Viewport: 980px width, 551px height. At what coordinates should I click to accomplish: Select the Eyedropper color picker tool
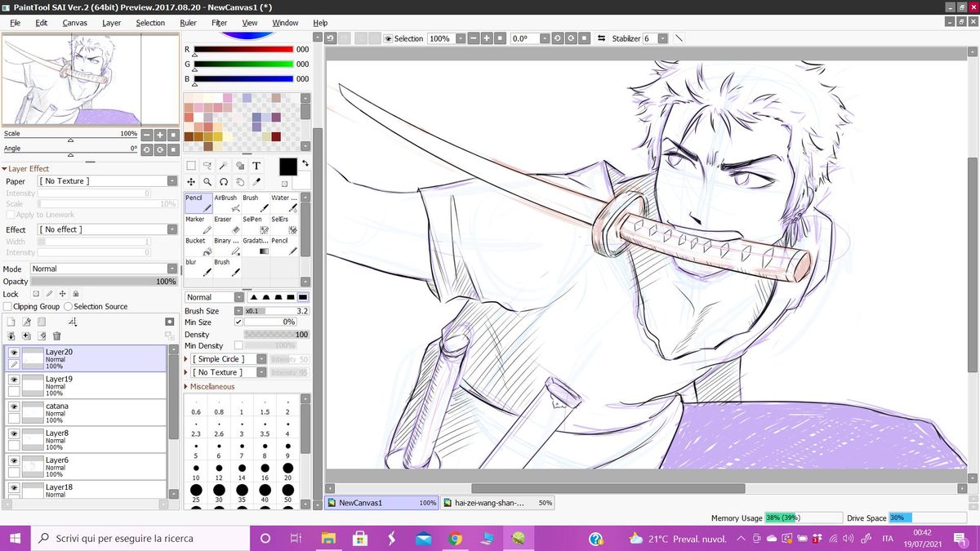[x=256, y=182]
